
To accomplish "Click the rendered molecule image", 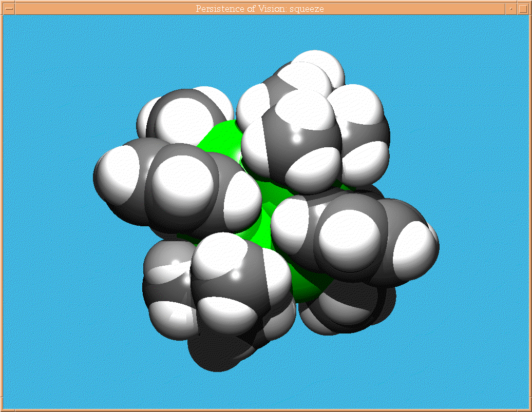I will 266,212.
